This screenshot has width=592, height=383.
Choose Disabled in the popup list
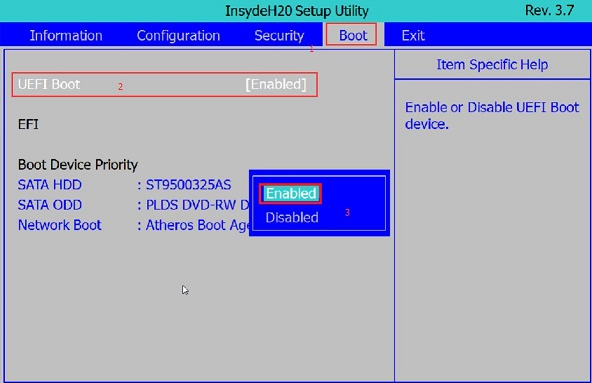[292, 218]
